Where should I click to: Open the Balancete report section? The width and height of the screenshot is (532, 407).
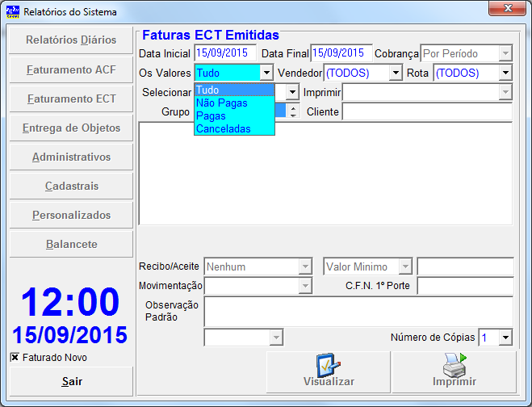pos(71,245)
